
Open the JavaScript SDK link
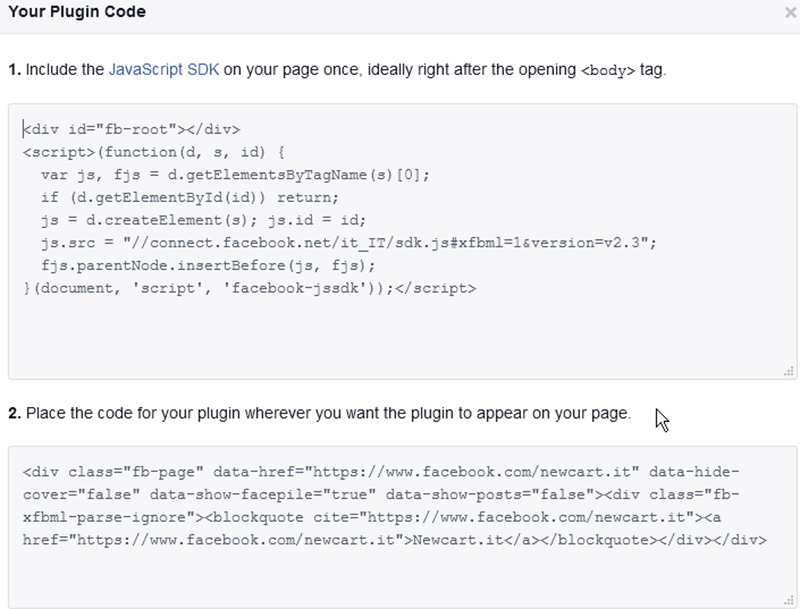tap(164, 69)
